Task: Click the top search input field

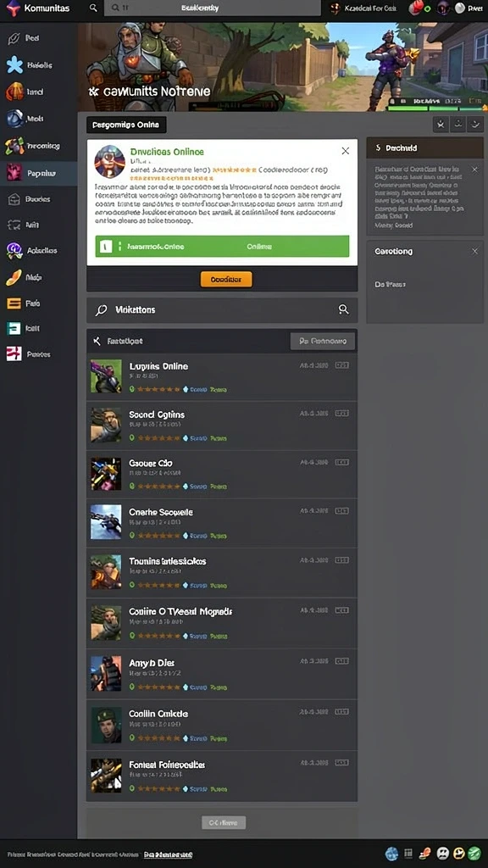Action: [213, 8]
